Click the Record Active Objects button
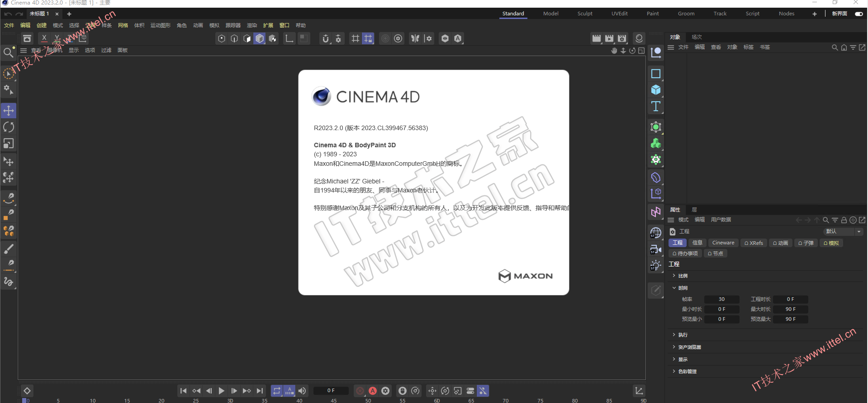The width and height of the screenshot is (868, 403). (360, 391)
